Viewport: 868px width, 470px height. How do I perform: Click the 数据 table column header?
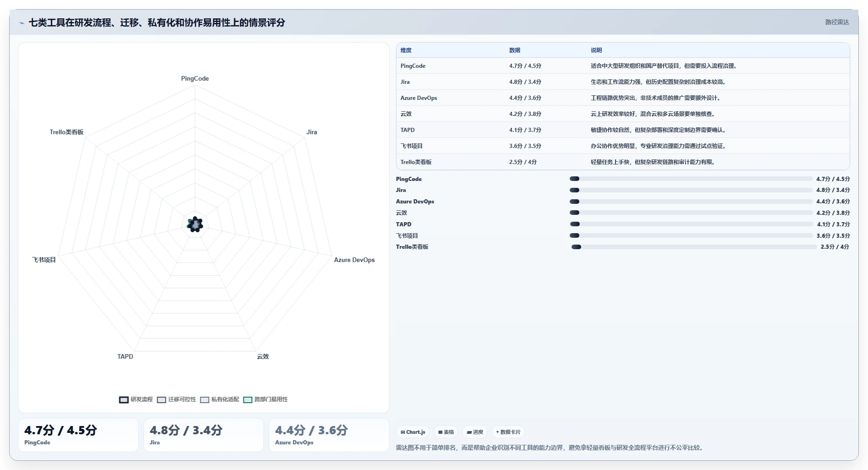pyautogui.click(x=515, y=50)
